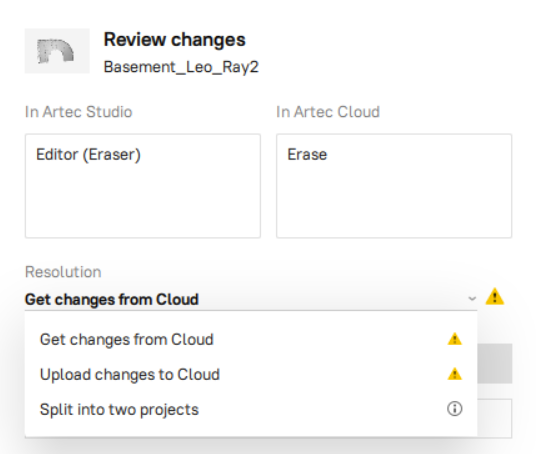Collapse the Resolution dropdown using its chevron
Image resolution: width=536 pixels, height=454 pixels.
(x=472, y=298)
